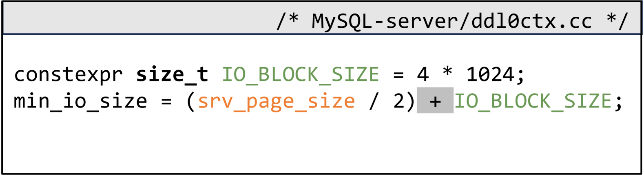
Task: Click the orange srv_page_size identifier
Action: click(x=276, y=101)
